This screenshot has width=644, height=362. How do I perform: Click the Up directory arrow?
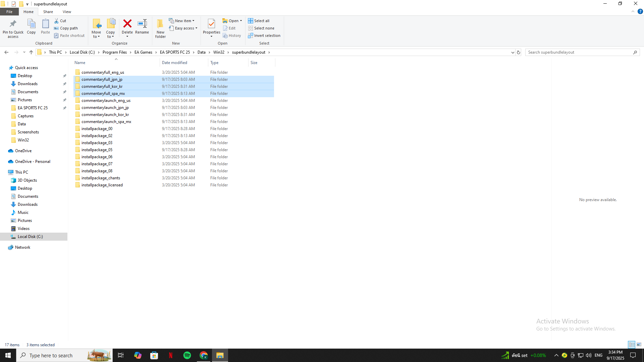[x=31, y=52]
